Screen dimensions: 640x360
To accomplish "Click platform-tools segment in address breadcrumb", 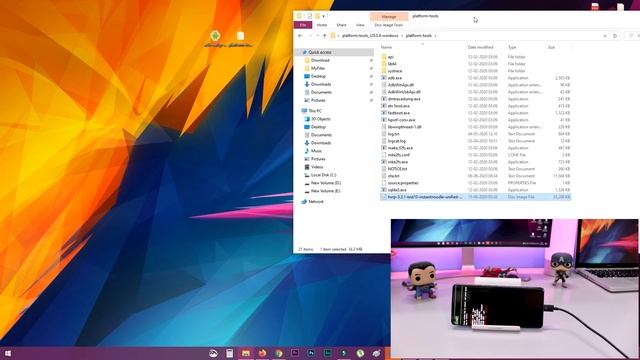I will point(418,36).
